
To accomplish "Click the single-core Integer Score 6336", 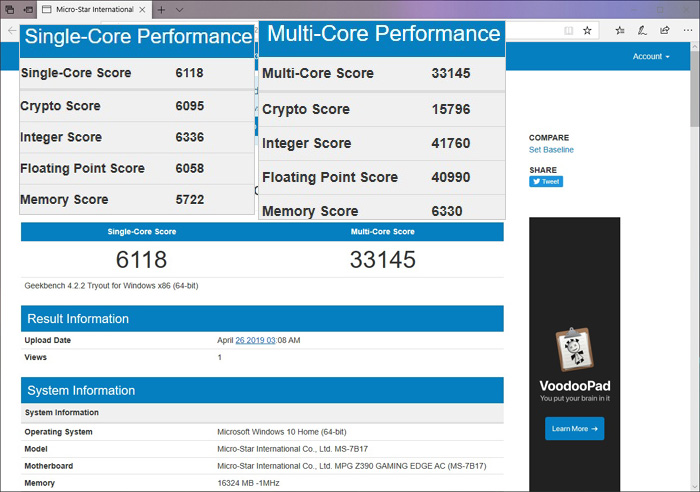I will click(190, 137).
